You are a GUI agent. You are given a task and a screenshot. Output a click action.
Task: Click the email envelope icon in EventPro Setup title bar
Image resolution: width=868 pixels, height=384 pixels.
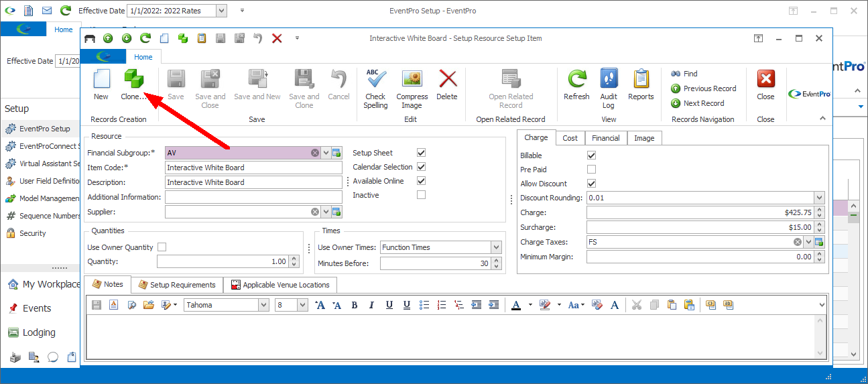click(47, 11)
